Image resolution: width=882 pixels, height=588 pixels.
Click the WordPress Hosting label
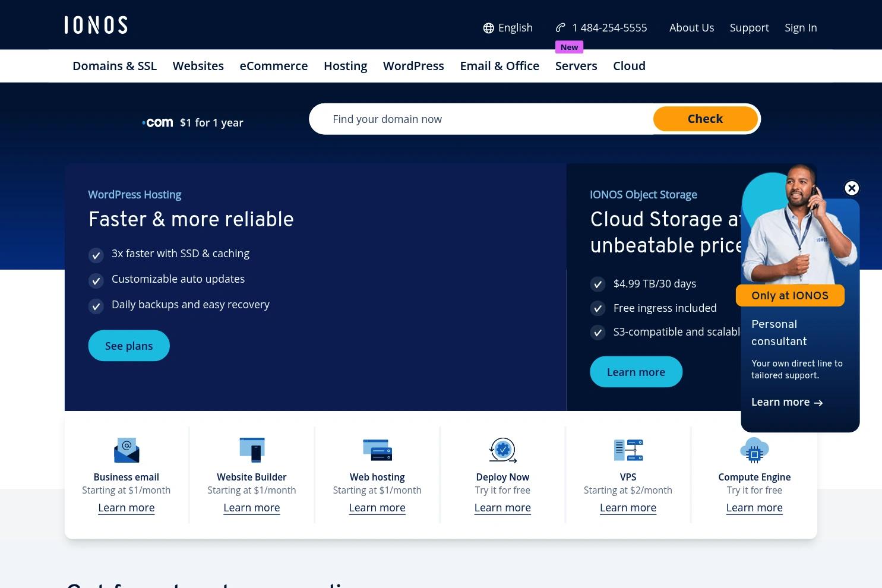[135, 195]
